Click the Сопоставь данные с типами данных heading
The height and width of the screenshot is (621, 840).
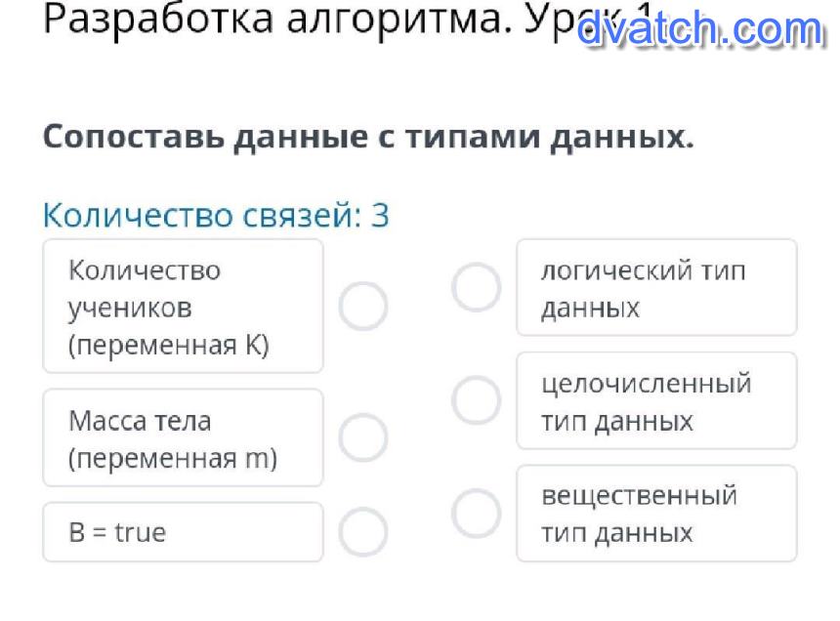(368, 137)
